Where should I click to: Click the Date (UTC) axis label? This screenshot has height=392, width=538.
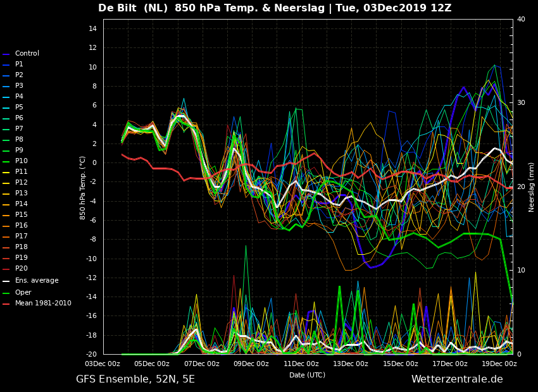307,375
